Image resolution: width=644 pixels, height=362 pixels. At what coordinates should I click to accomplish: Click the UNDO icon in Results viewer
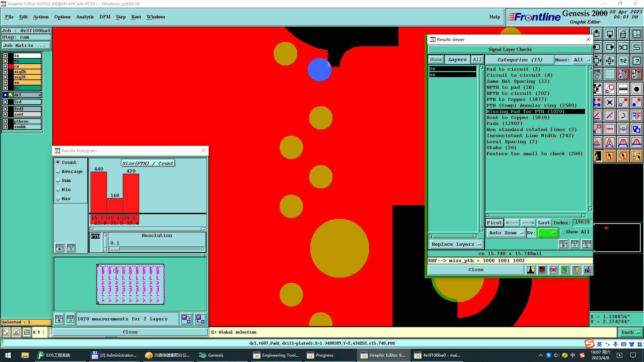coord(586,244)
